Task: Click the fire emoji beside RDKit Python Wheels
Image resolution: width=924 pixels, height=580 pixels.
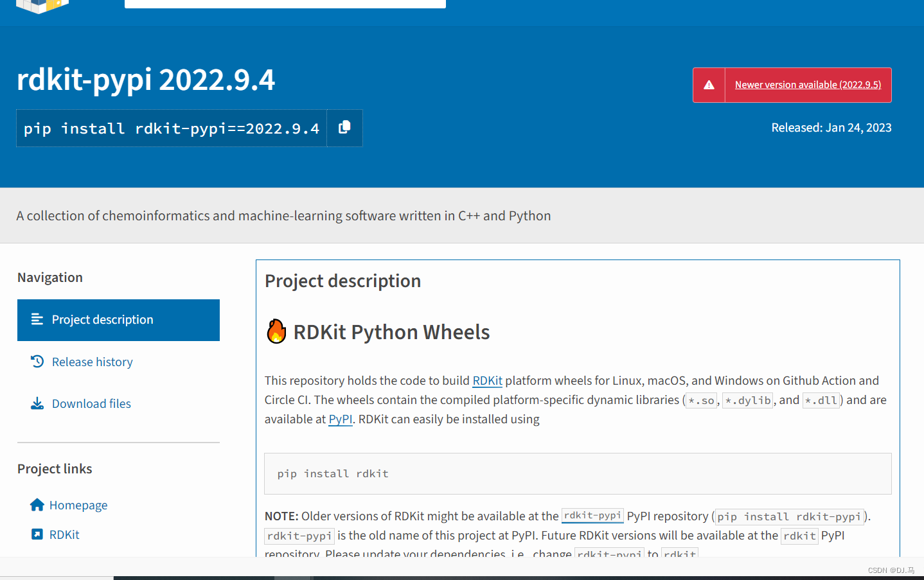Action: [276, 331]
